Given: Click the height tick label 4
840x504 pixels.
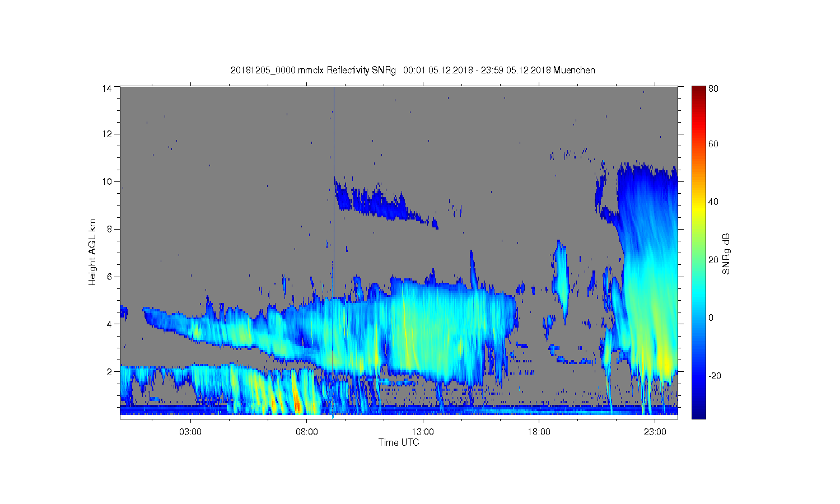Looking at the screenshot, I should (x=109, y=324).
